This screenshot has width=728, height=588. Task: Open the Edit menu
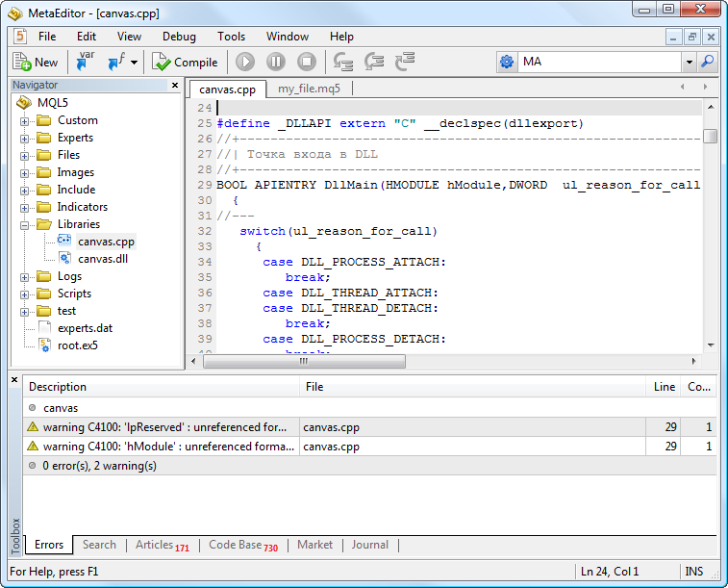[87, 37]
